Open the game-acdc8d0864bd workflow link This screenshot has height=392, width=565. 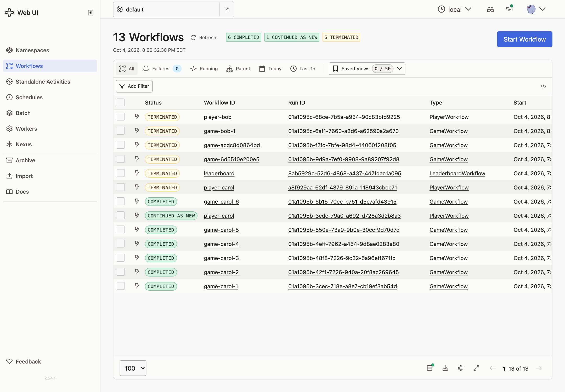232,145
